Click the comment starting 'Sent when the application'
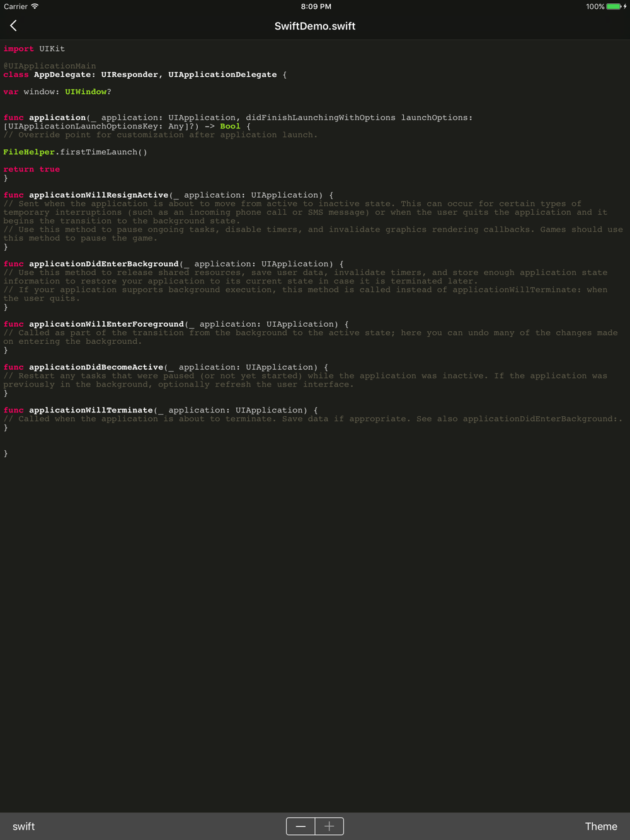This screenshot has height=840, width=630. point(306,212)
